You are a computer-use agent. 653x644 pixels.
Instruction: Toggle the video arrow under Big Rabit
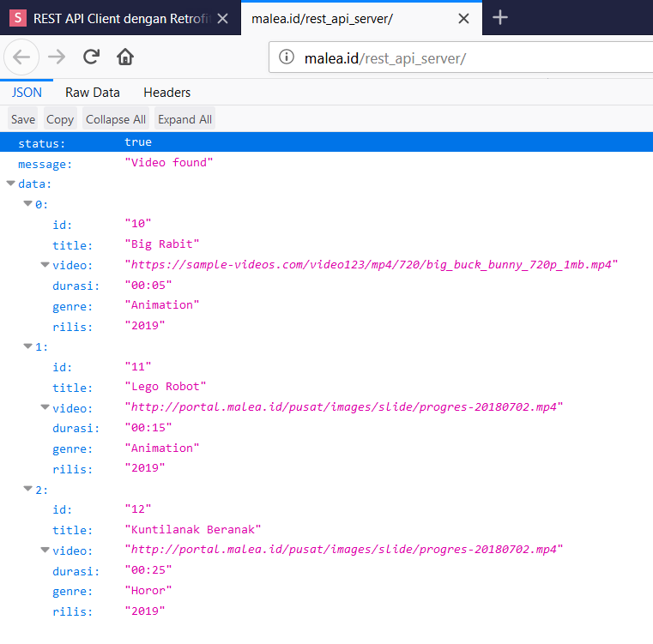click(x=45, y=264)
